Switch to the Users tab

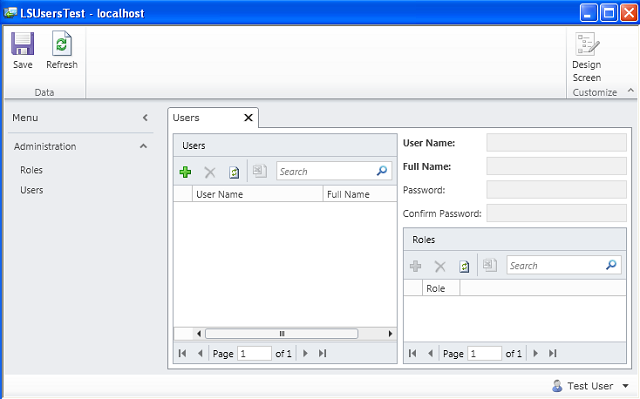point(186,117)
